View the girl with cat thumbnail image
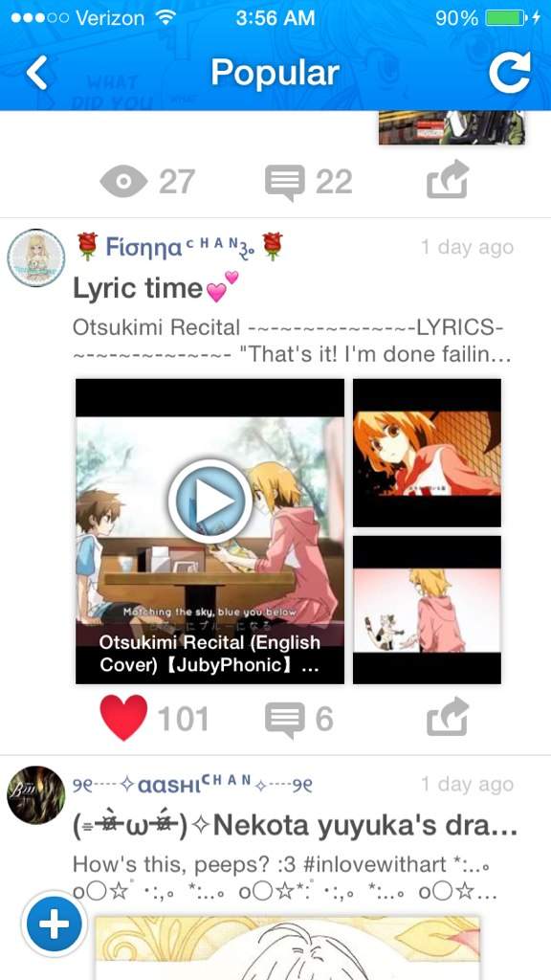Image resolution: width=551 pixels, height=980 pixels. (x=427, y=610)
